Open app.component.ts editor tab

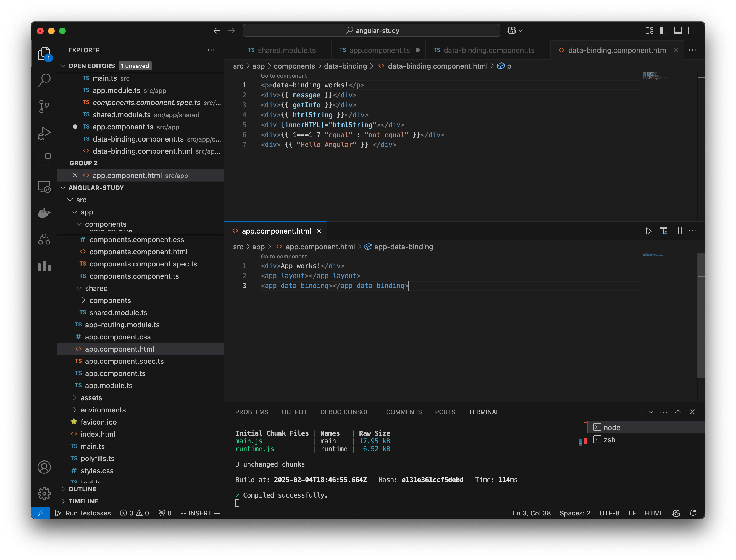click(x=378, y=50)
